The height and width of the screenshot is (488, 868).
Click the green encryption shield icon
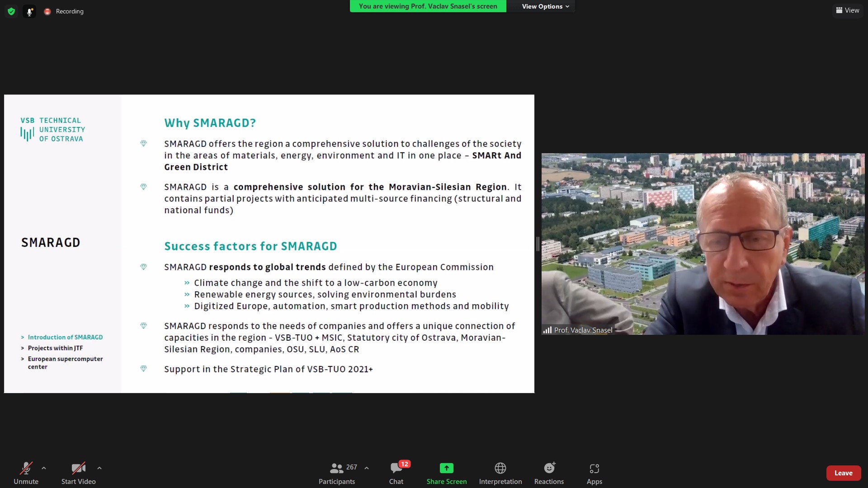11,11
